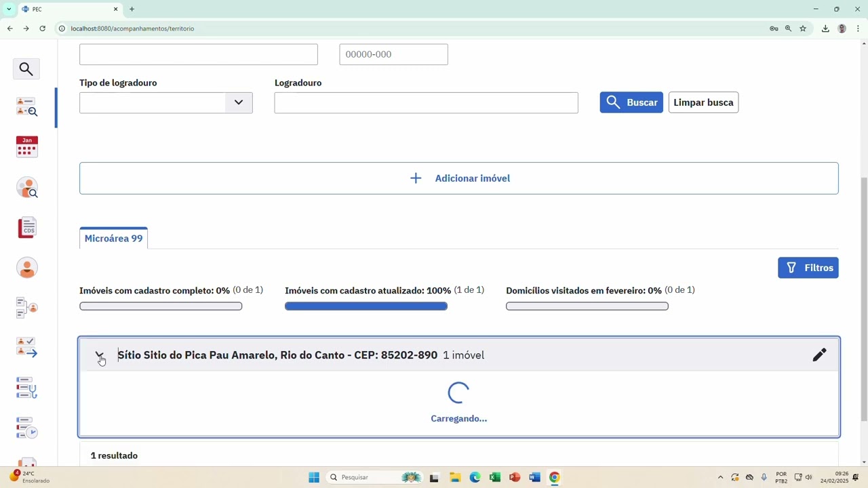This screenshot has width=868, height=488.
Task: Click the browser forward arrow
Action: [x=26, y=28]
